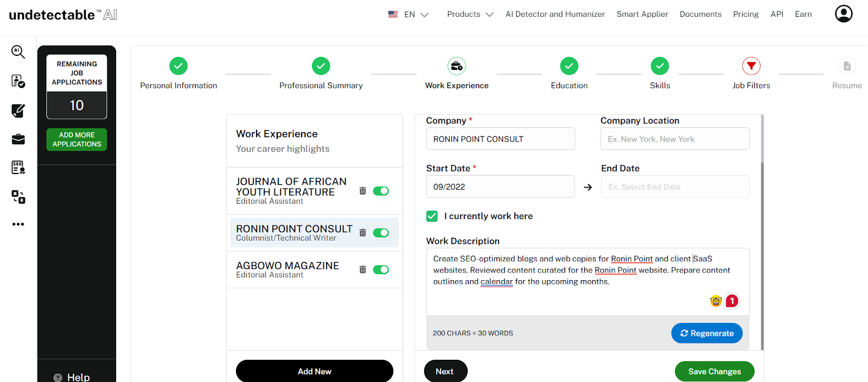Click the Work Experience step briefcase icon
The width and height of the screenshot is (868, 382).
point(457,66)
